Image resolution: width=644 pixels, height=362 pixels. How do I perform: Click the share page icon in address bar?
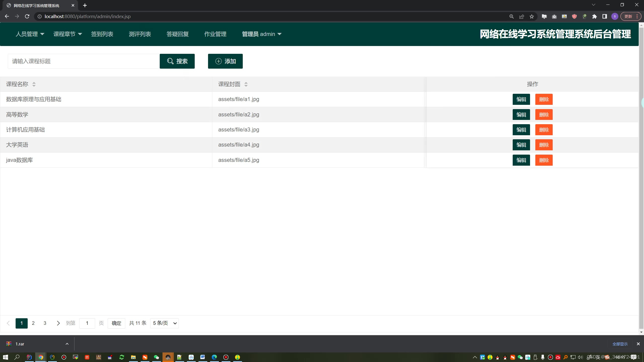[521, 16]
